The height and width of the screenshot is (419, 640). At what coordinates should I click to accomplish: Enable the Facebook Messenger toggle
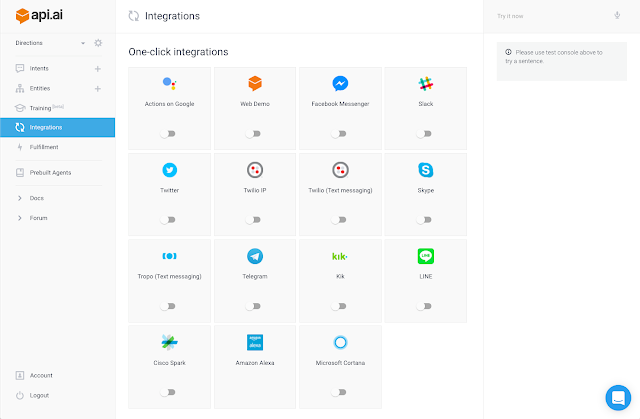click(338, 133)
